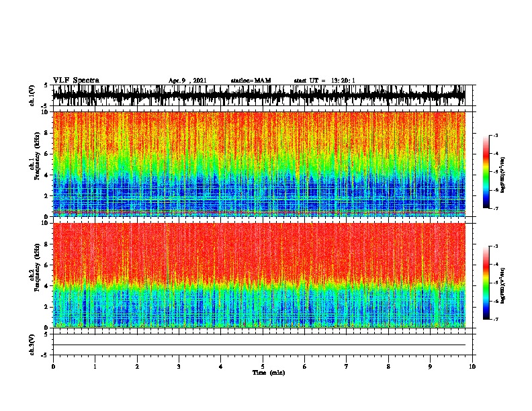Click the 4 kHz tick on ch.1 frequency axis
The width and height of the screenshot is (532, 411).
pos(47,175)
